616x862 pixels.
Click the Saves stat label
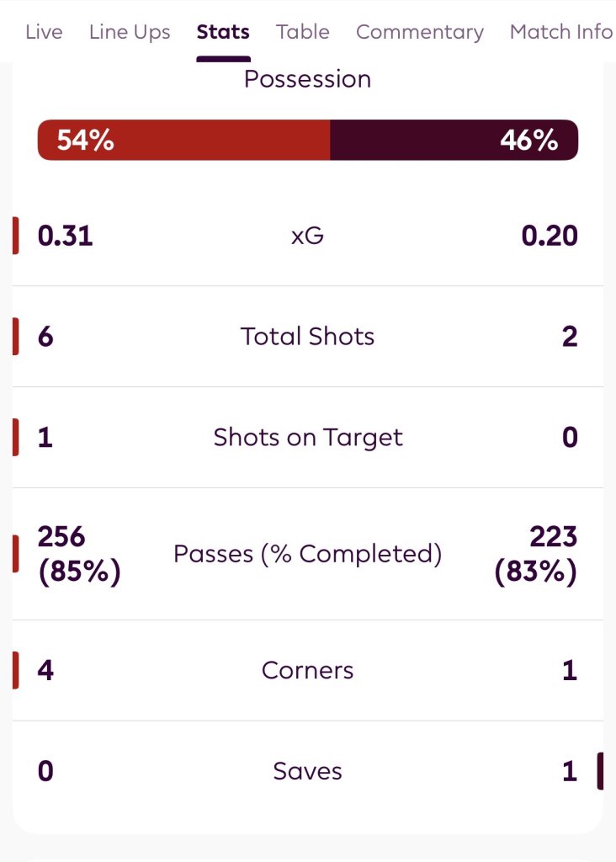[x=307, y=771]
